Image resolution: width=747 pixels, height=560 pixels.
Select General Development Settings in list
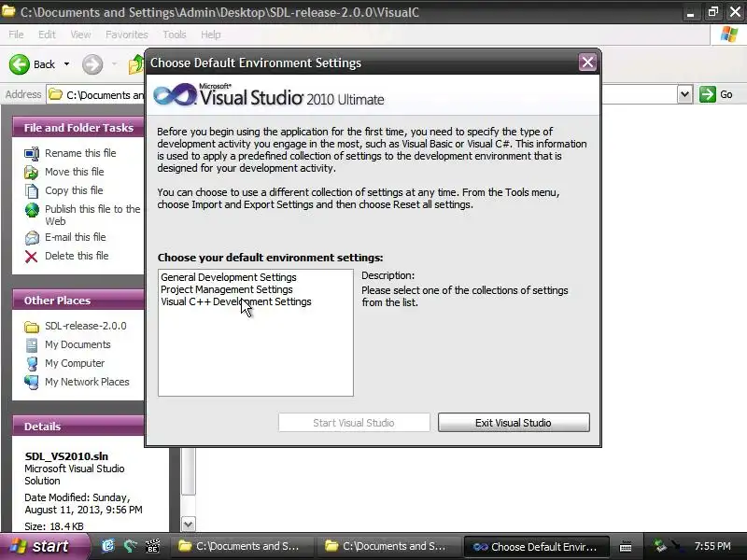(229, 277)
